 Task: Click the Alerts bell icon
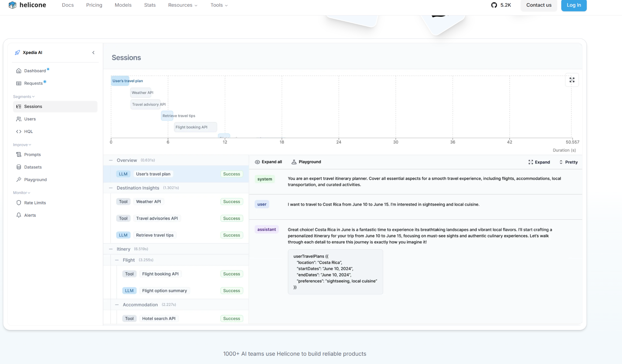click(19, 215)
